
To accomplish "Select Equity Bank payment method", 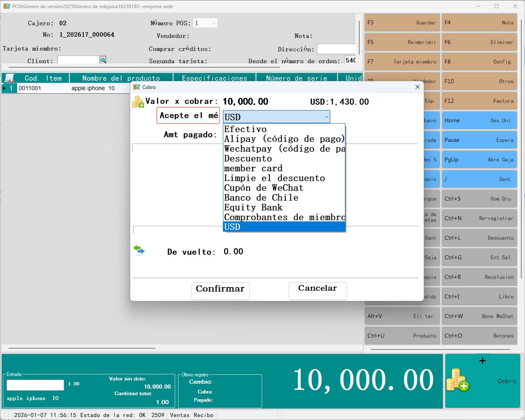I will click(253, 208).
